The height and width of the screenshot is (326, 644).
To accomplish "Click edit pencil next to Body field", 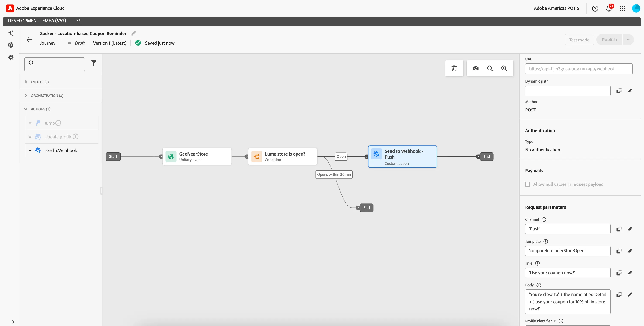I will 630,295.
